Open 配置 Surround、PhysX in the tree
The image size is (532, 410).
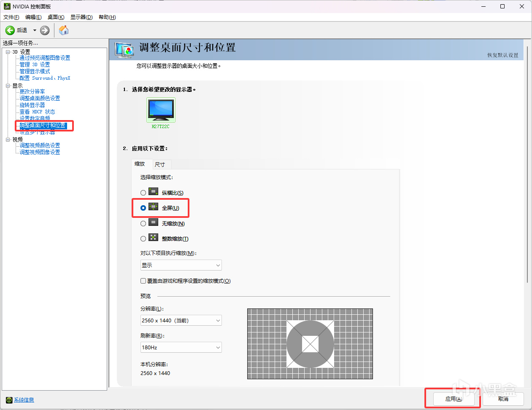click(x=45, y=78)
